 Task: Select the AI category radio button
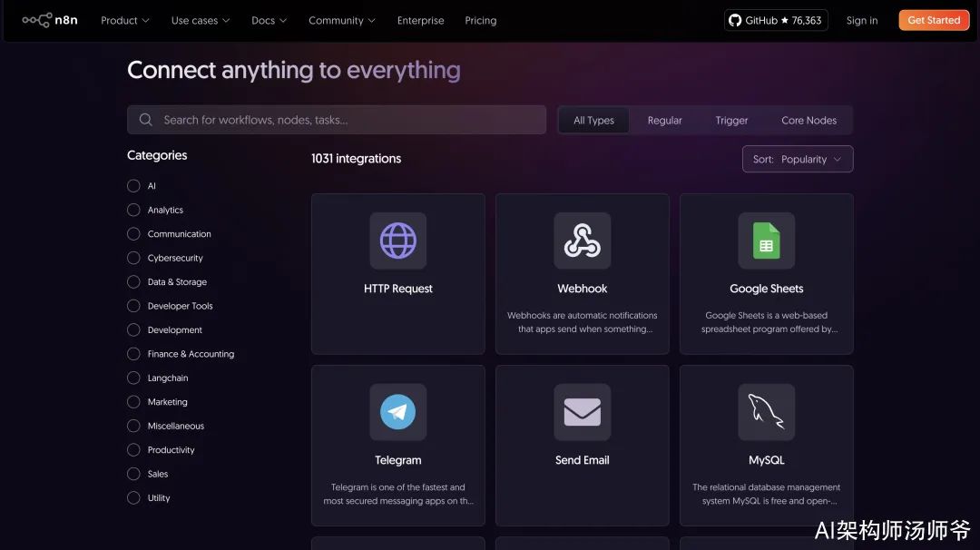point(133,186)
